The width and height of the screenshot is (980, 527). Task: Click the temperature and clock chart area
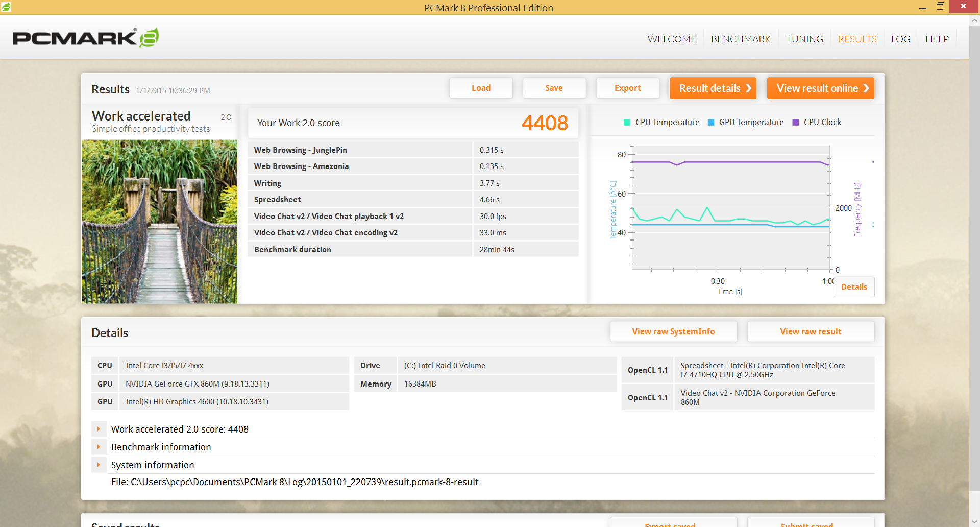pyautogui.click(x=730, y=207)
